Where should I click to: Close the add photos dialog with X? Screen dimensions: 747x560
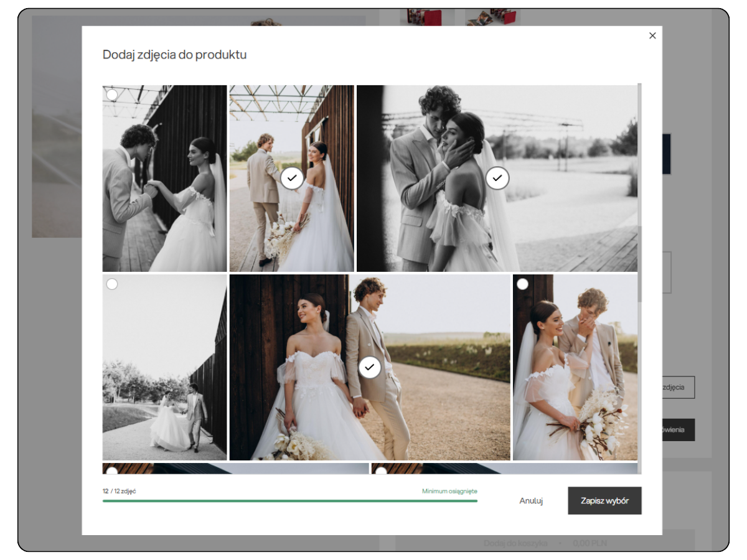click(652, 35)
